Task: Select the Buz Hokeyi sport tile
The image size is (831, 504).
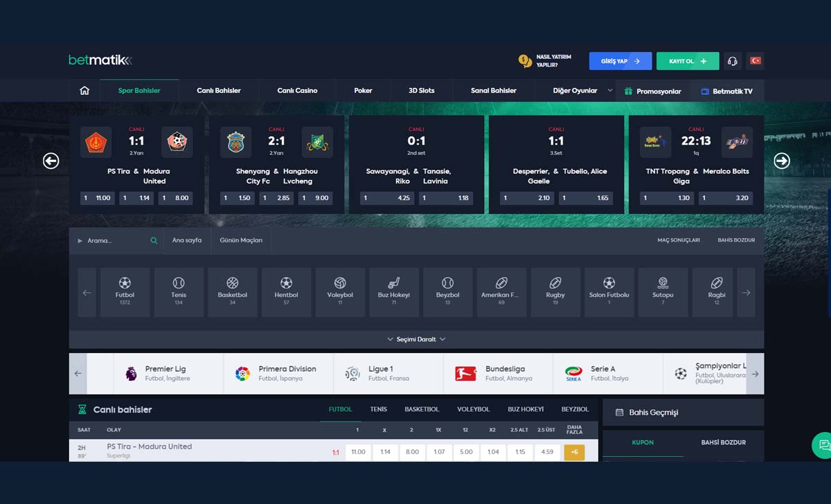Action: (x=393, y=292)
